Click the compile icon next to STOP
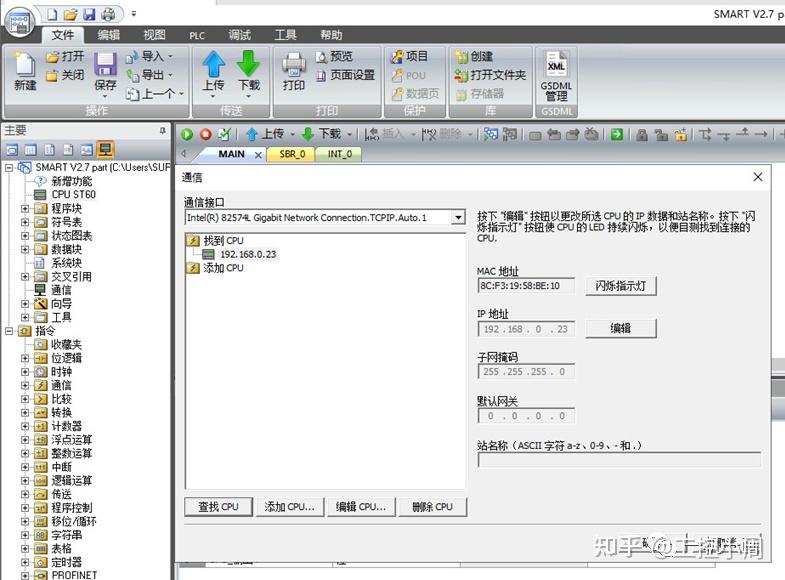The width and height of the screenshot is (785, 580). pyautogui.click(x=224, y=134)
